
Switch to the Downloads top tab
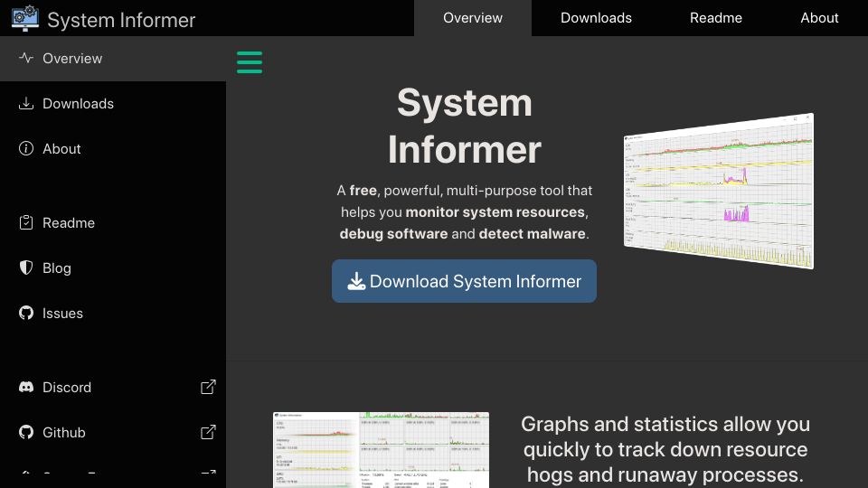pyautogui.click(x=596, y=18)
